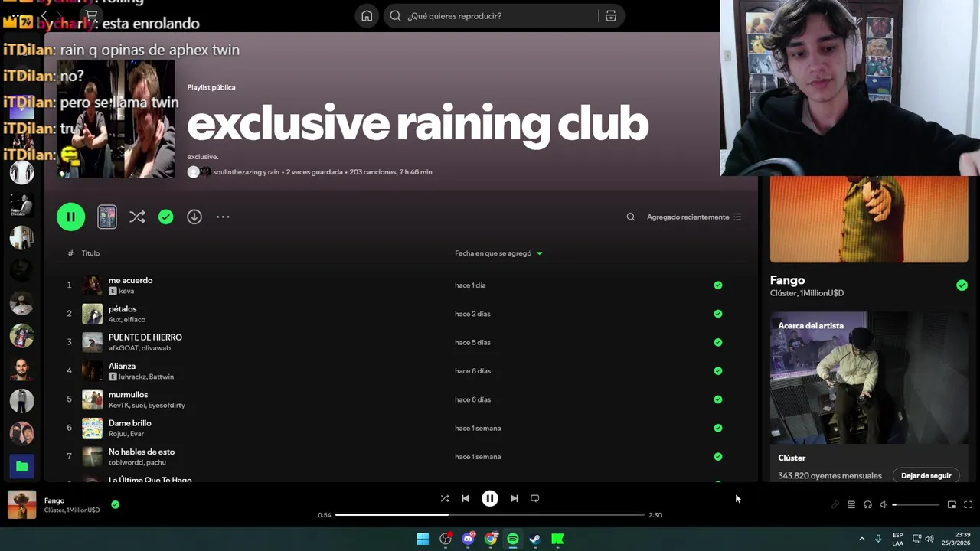Sort by "Fecha en que se agregó" column

(498, 253)
